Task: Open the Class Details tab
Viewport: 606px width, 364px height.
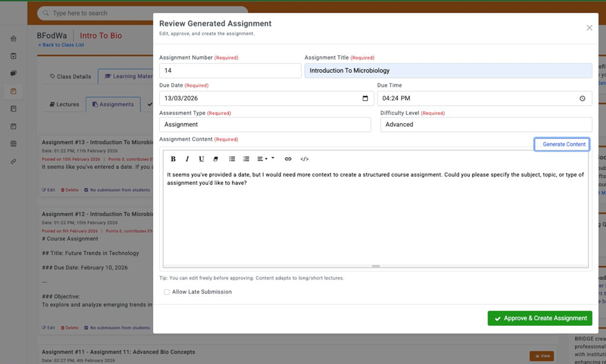Action: point(70,77)
